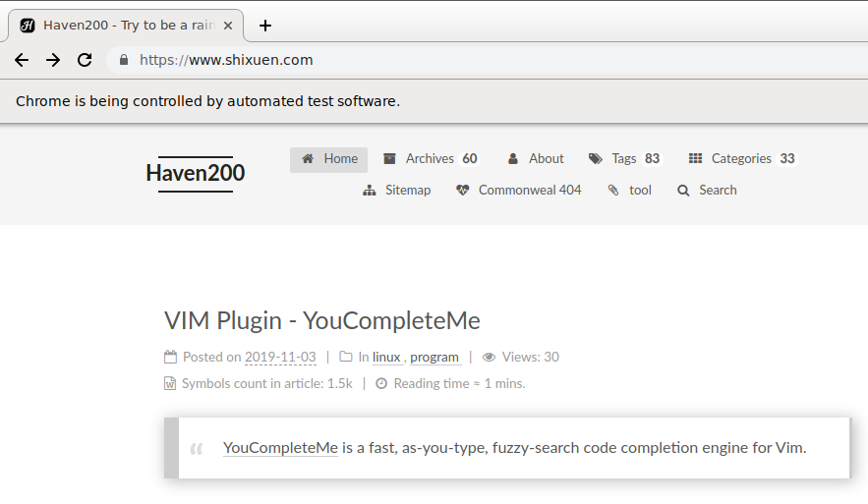Click the padlock site security icon
868x504 pixels.
click(124, 60)
